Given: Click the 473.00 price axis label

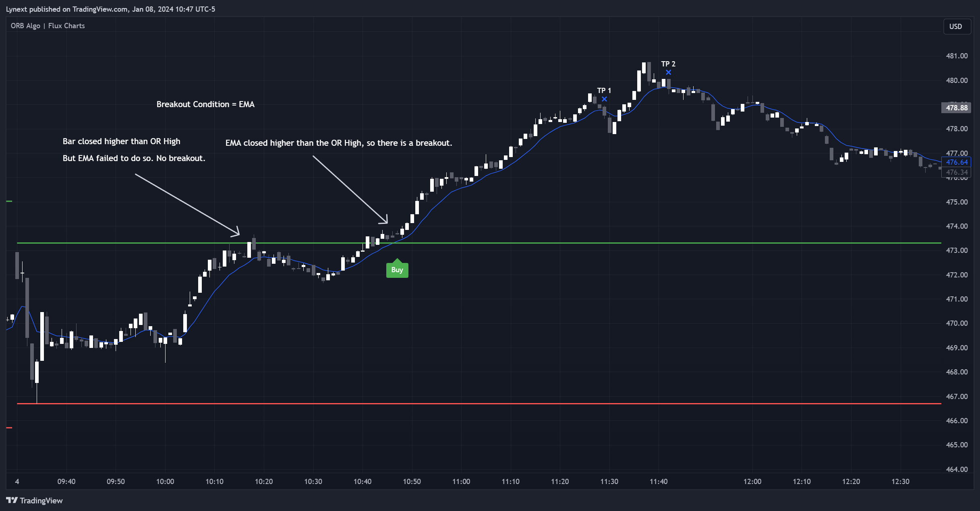Looking at the screenshot, I should pos(957,250).
